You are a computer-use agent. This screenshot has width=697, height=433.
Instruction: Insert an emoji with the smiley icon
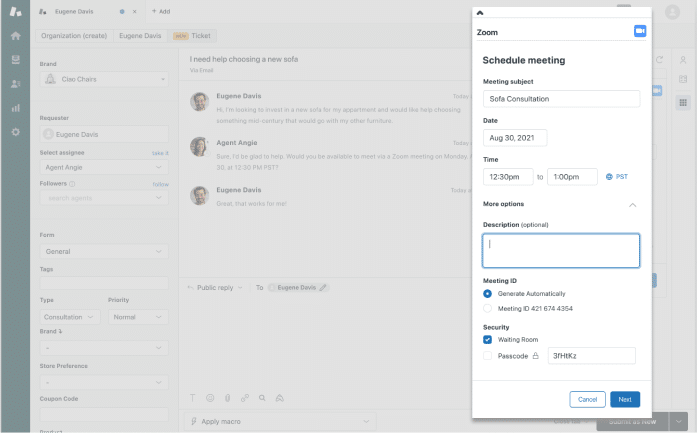tap(210, 398)
